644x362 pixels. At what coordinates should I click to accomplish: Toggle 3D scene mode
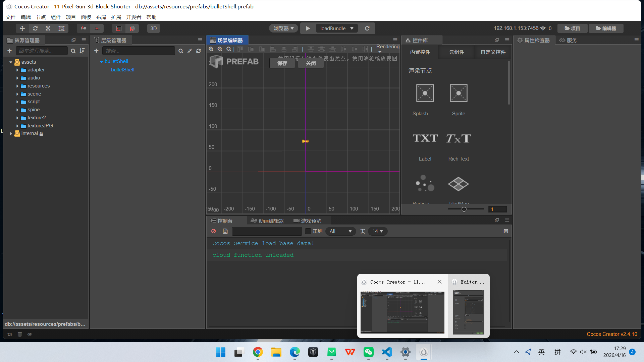(x=153, y=28)
